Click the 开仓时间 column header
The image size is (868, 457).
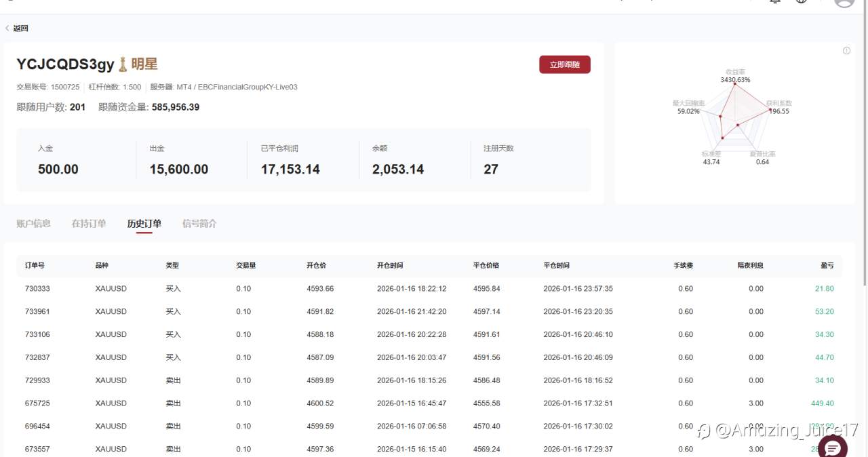point(390,265)
